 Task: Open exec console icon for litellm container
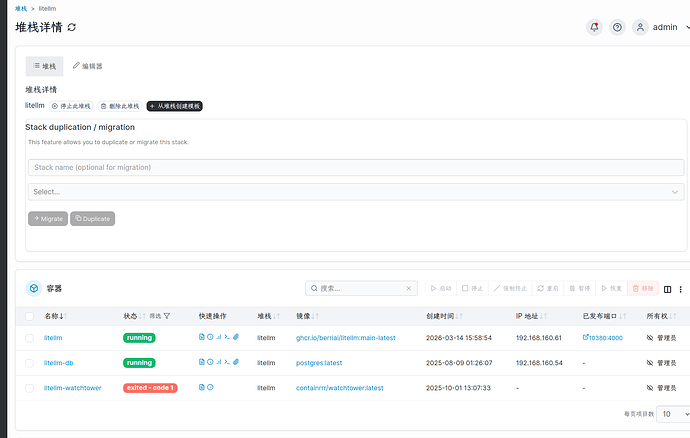pos(227,337)
